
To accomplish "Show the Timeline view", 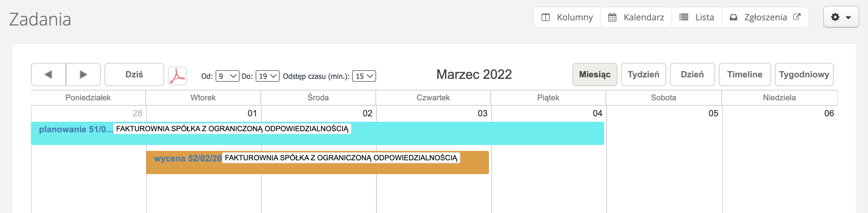I will [x=745, y=75].
